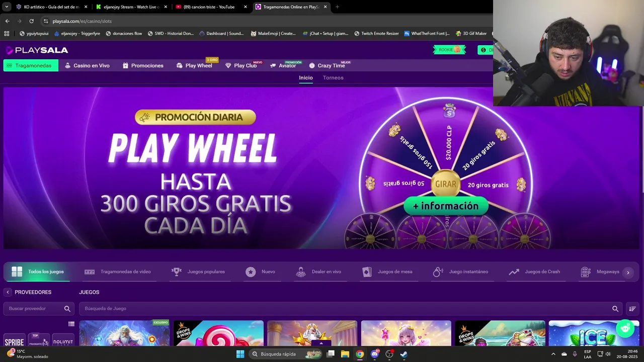Open the clock showing 20:46
644x362 pixels.
coord(628,354)
